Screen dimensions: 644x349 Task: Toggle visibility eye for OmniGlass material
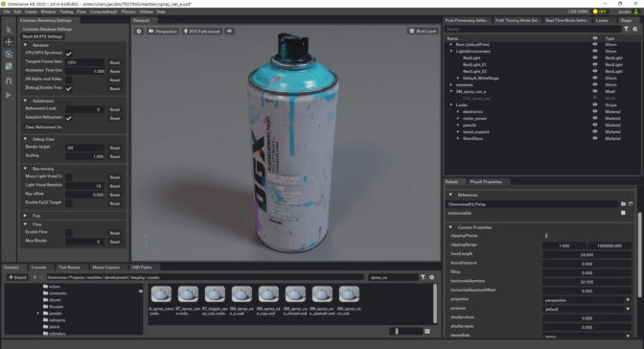tap(595, 138)
